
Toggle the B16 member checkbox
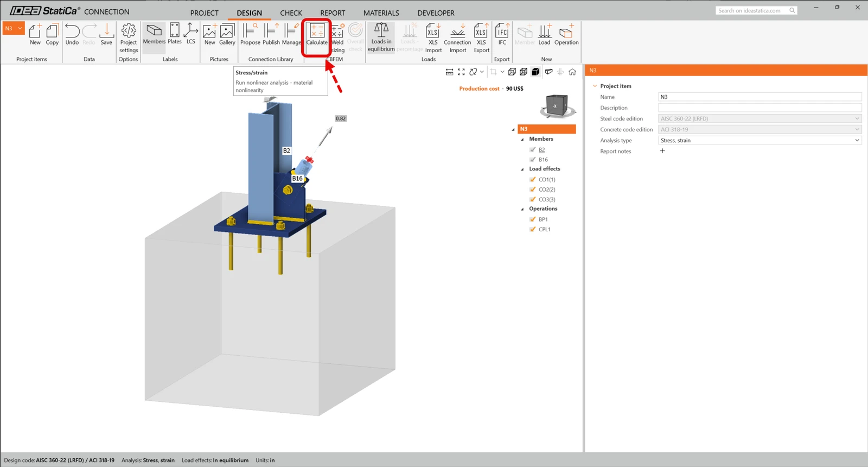tap(533, 160)
